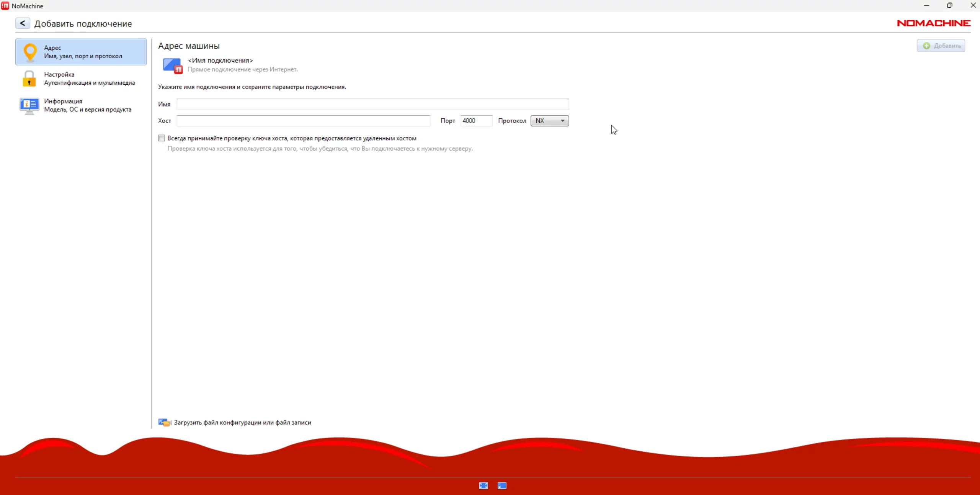Viewport: 980px width, 495px height.
Task: Open the Протокол NX dropdown
Action: 549,121
